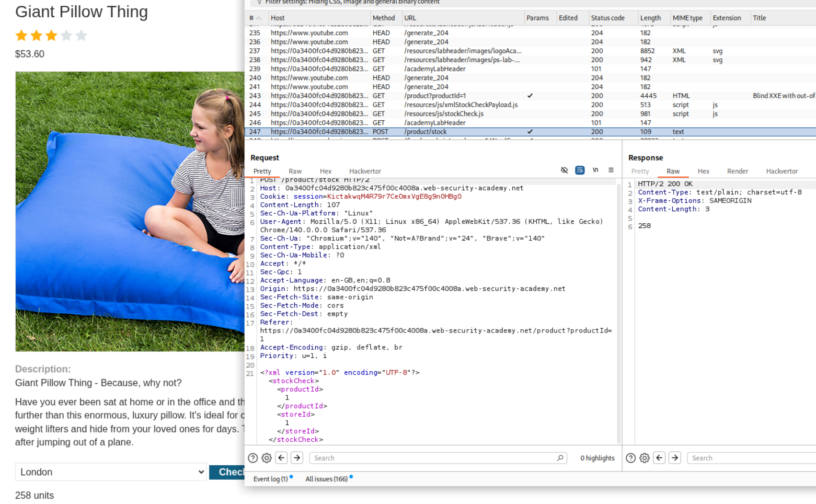Click the Response search help icon
Viewport: 816px width, 504px height.
(x=631, y=458)
